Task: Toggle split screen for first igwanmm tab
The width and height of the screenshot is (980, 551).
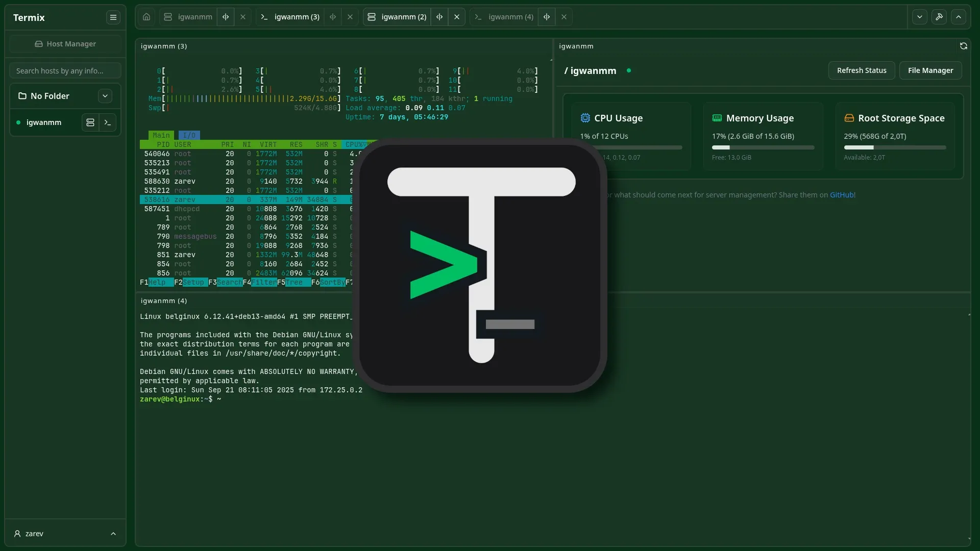Action: [226, 17]
